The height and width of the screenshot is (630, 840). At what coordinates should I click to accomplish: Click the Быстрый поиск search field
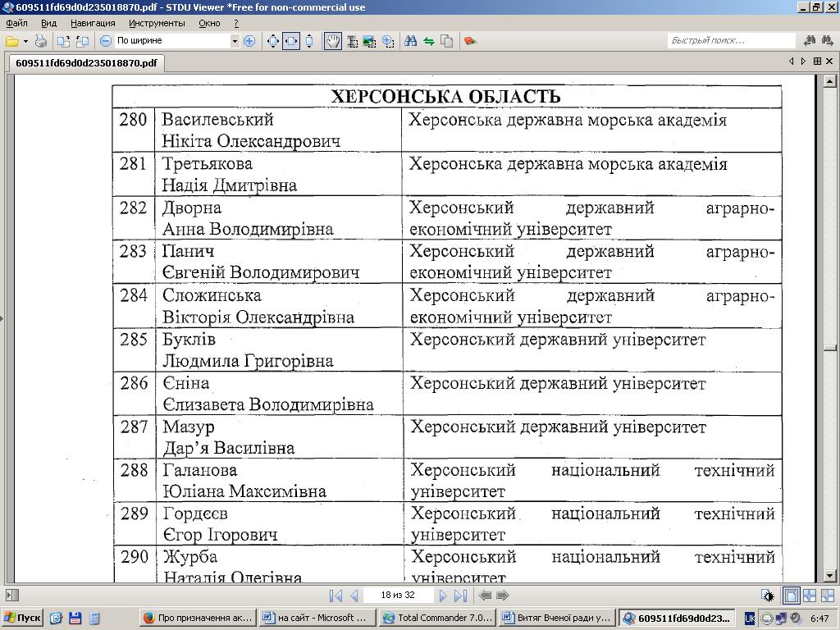click(730, 40)
